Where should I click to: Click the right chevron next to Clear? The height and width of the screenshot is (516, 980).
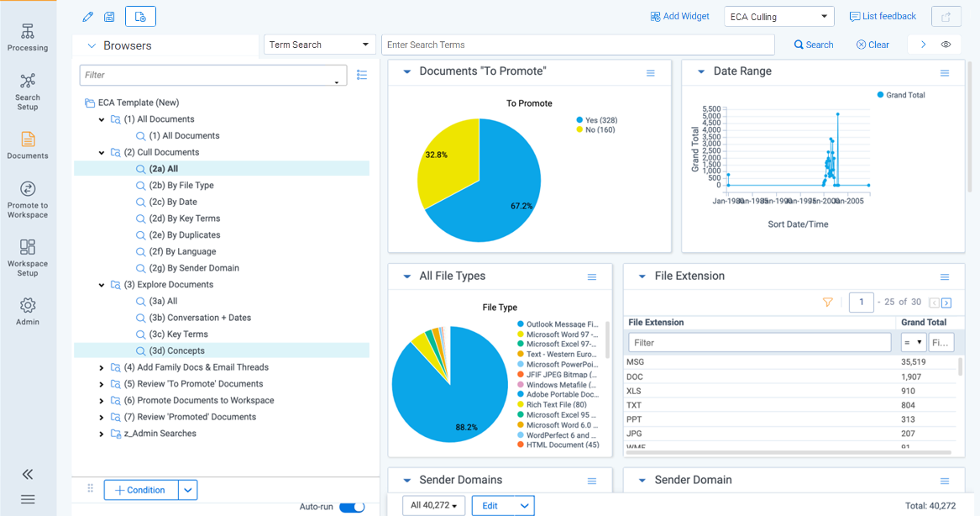click(x=923, y=45)
